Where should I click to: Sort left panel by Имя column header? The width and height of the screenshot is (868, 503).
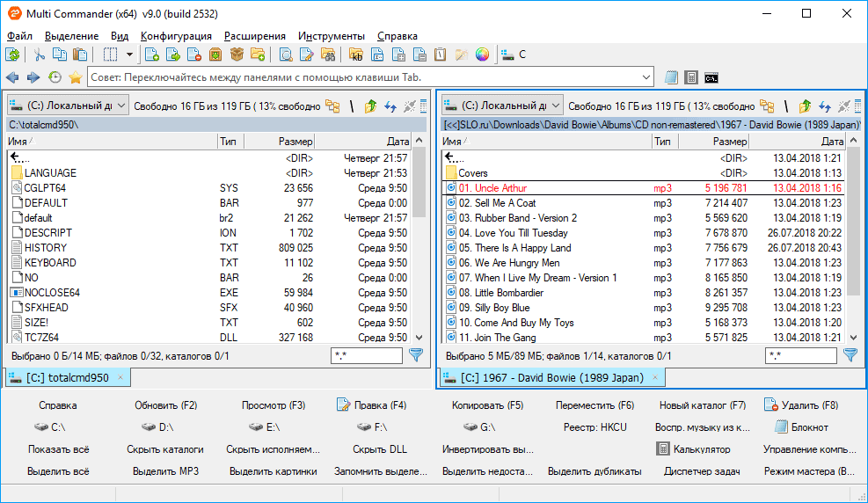112,141
